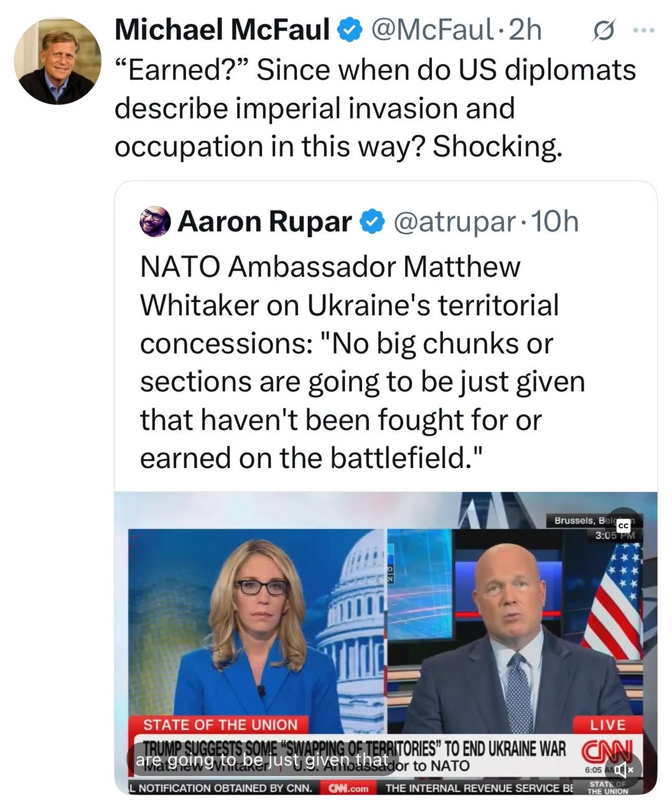Screen dimensions: 672x811
Task: Open the @atrupar handle link
Action: [x=454, y=222]
